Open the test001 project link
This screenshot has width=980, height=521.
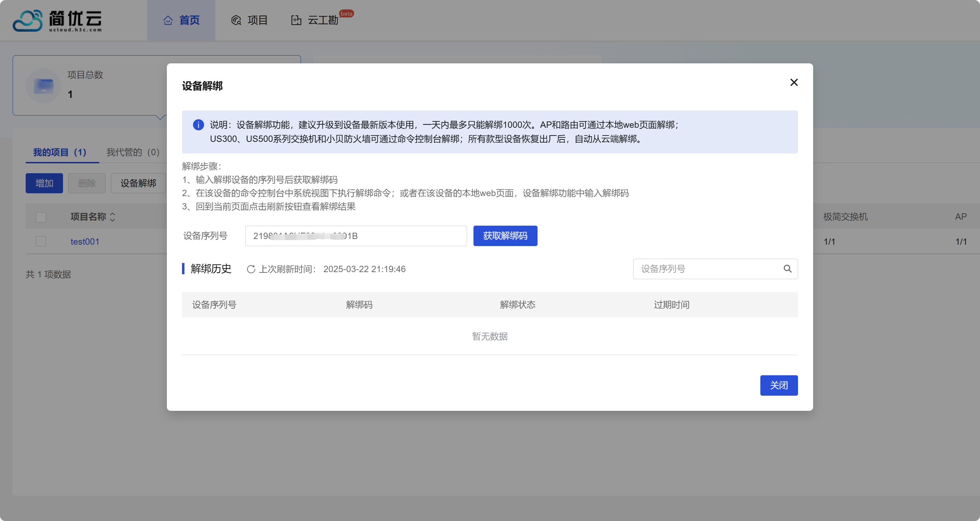click(85, 241)
